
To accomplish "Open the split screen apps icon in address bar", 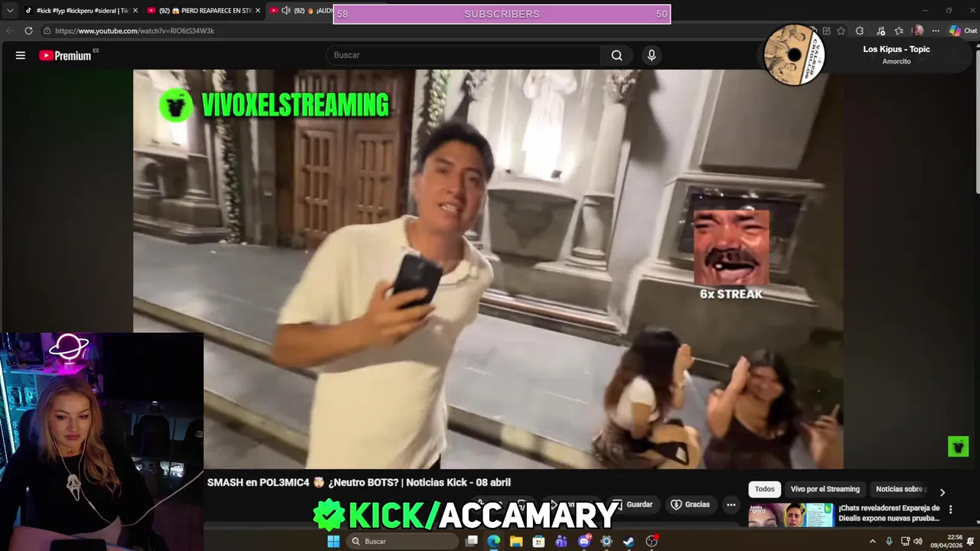I will 826,31.
